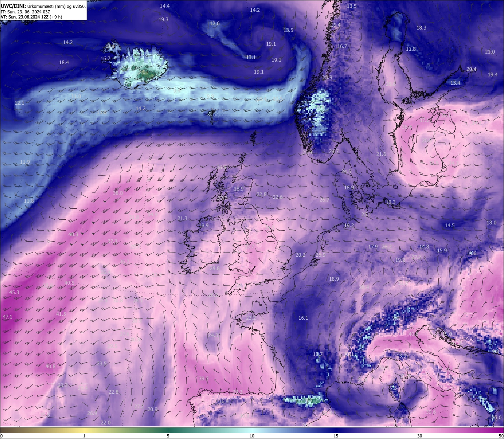Screen dimensions: 504x439
Task: Pick the 19.4 value label
Action: [493, 74]
